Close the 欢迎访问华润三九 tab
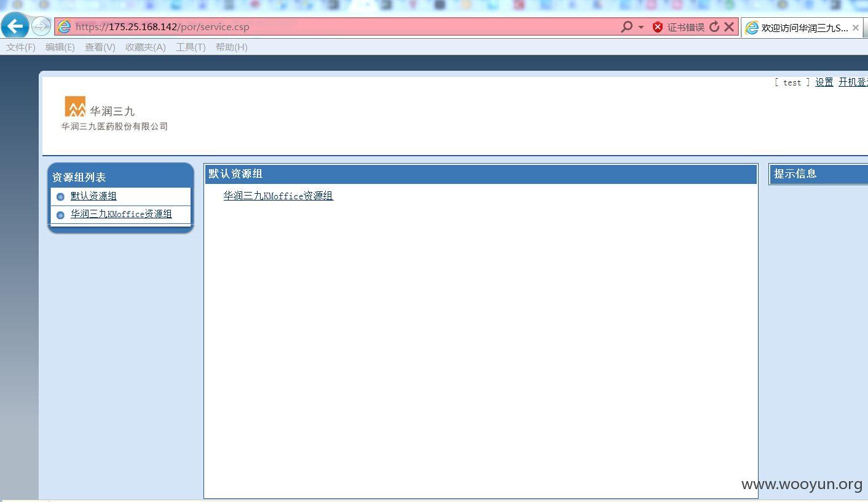 pyautogui.click(x=855, y=28)
